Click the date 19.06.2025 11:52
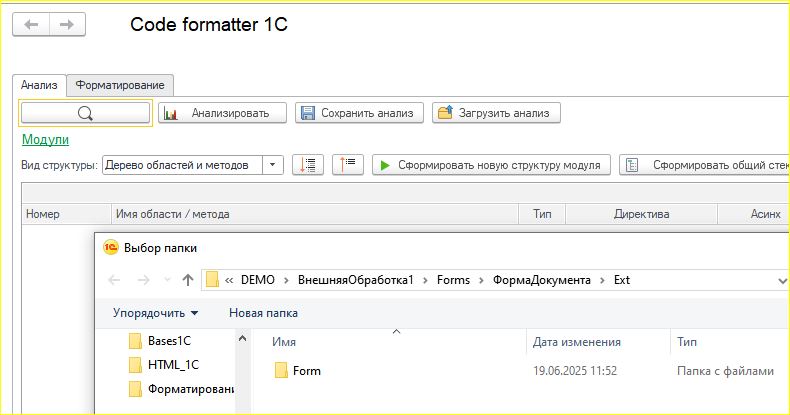 (575, 371)
